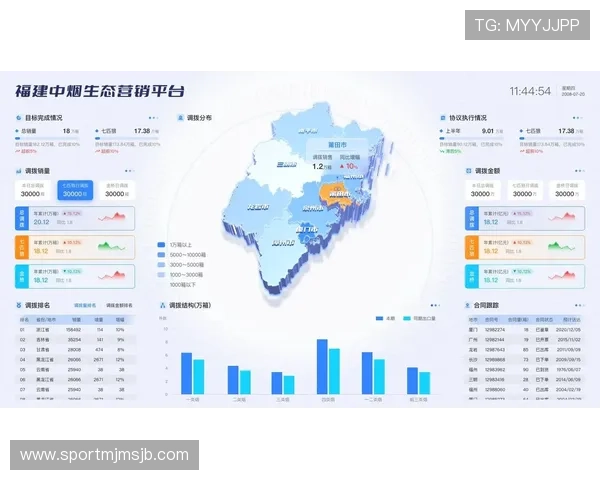
Task: Select the first 30000 箱 card in 调拨销量
Action: click(x=33, y=190)
